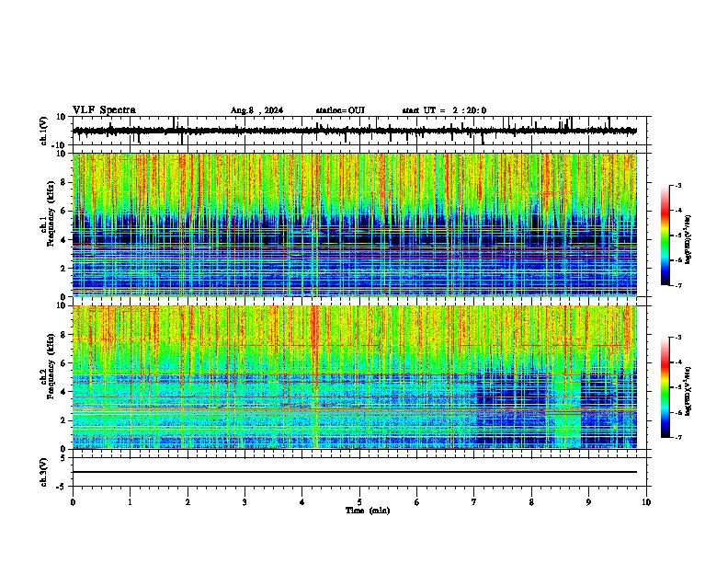
Task: Click the "-7" tick on ch.1 colorbar
Action: [677, 285]
